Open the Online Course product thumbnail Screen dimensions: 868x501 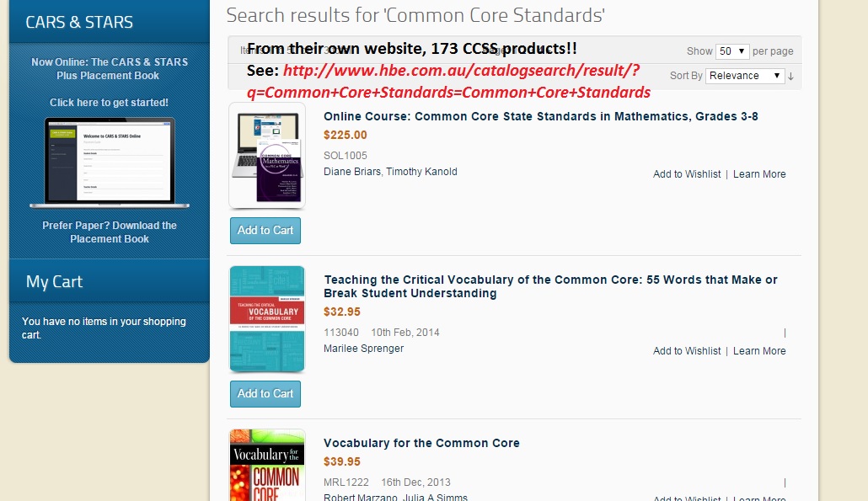(x=267, y=156)
